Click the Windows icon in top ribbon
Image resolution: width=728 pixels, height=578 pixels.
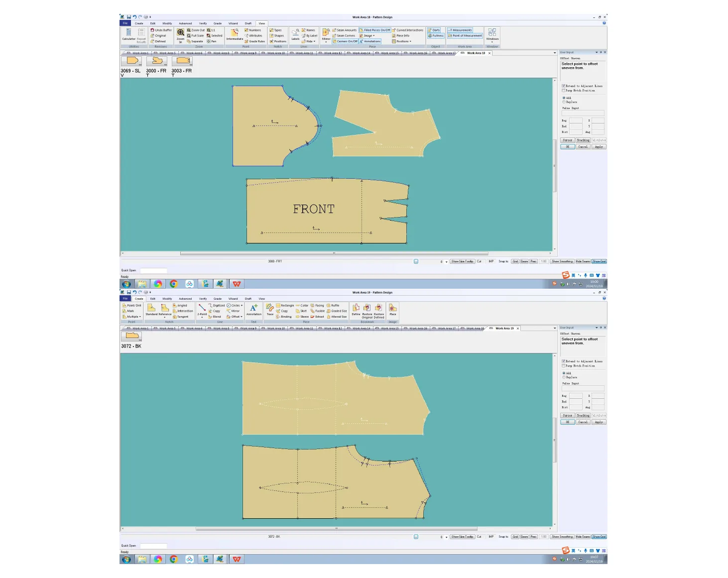point(492,34)
